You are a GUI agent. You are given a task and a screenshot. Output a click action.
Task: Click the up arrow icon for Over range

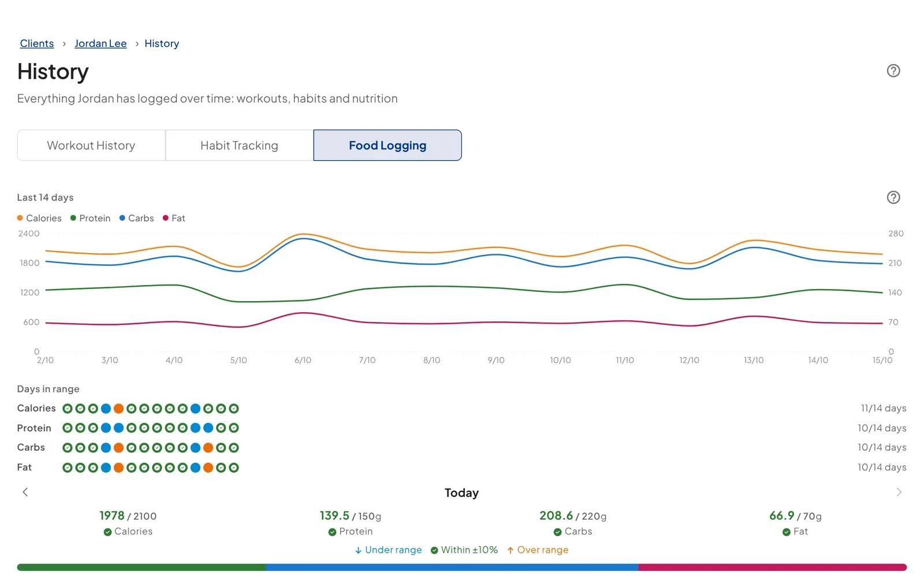click(511, 550)
